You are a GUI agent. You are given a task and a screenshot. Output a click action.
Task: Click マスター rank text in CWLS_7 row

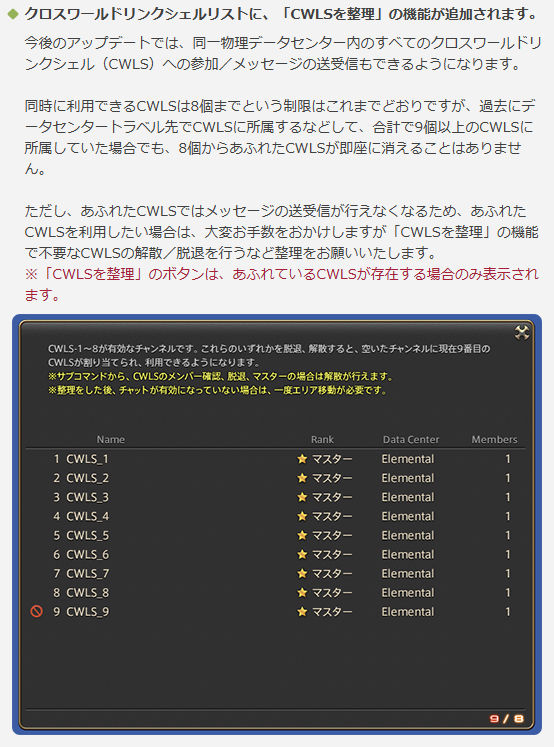(x=332, y=573)
